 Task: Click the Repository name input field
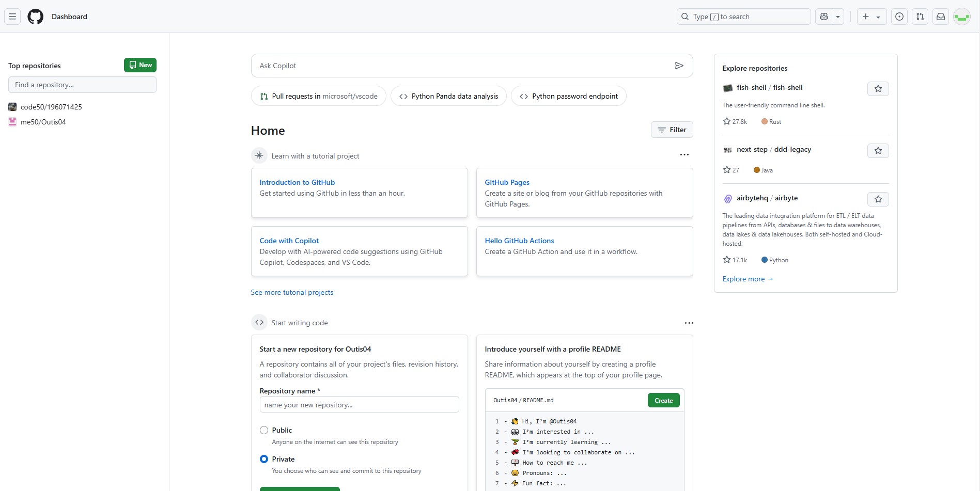tap(359, 404)
